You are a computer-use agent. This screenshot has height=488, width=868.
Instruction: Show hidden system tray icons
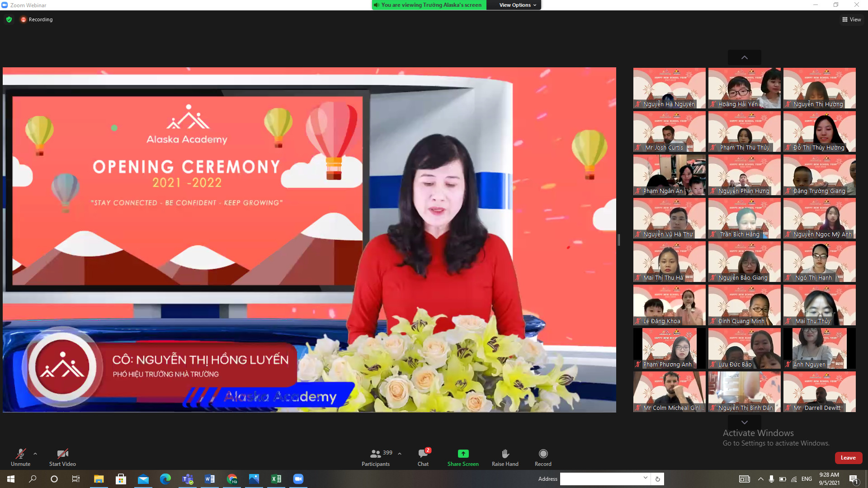point(760,479)
